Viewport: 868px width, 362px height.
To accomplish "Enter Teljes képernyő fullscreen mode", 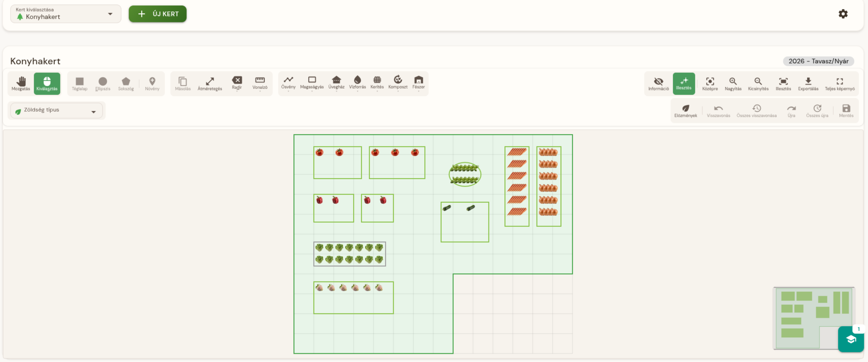I will click(840, 83).
